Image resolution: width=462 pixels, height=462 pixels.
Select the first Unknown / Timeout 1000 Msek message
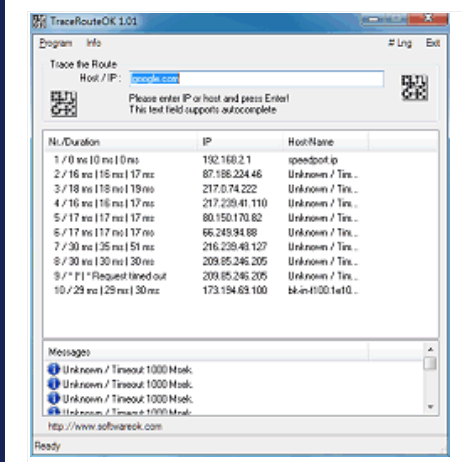(x=127, y=370)
